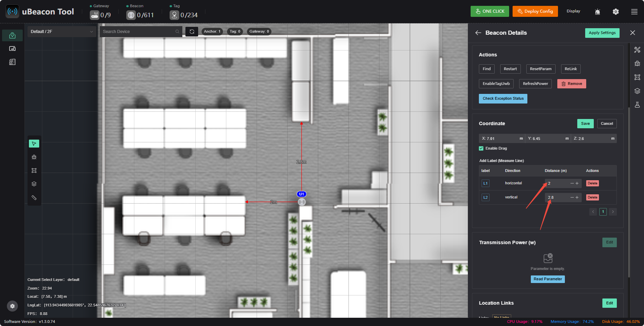The image size is (644, 326).
Task: Select the pointer tool in map toolbar
Action: point(34,144)
